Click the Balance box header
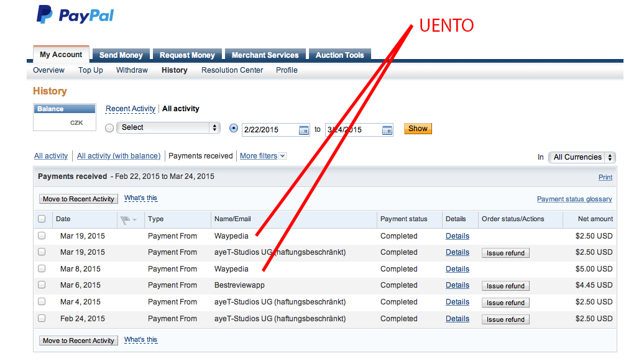The height and width of the screenshot is (361, 644). coord(65,109)
